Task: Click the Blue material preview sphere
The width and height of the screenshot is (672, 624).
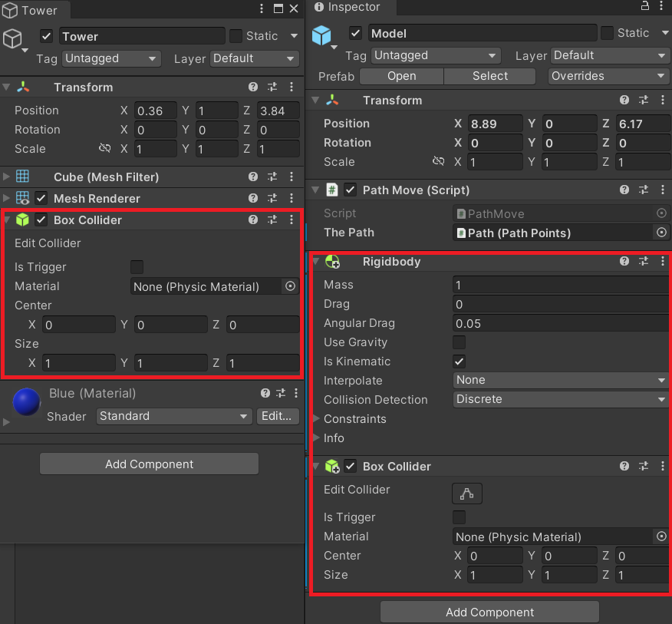Action: tap(27, 402)
